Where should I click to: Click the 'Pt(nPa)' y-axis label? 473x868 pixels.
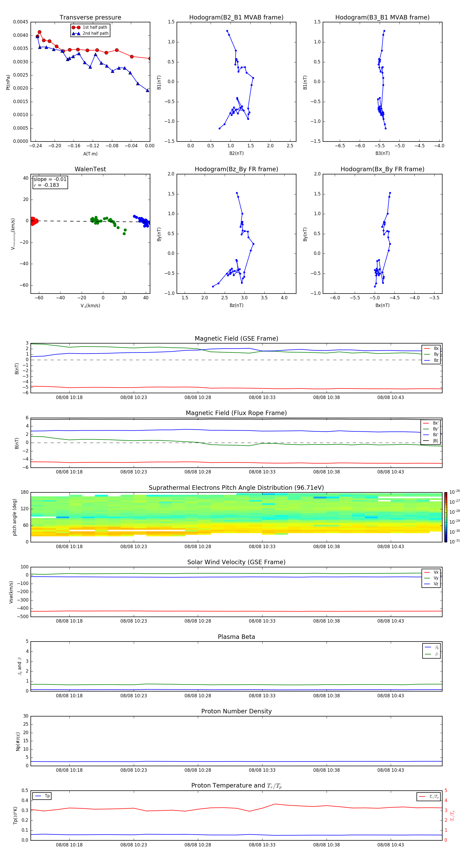[x=8, y=82]
